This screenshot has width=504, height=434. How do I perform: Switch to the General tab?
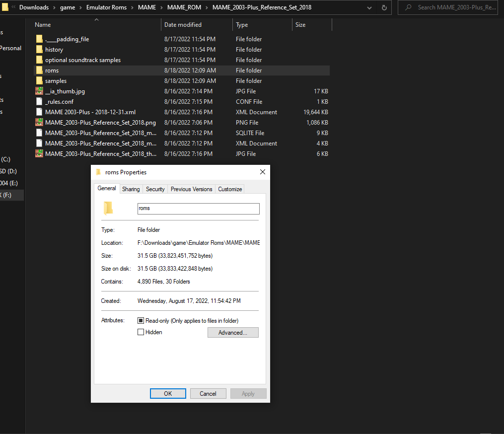[107, 188]
